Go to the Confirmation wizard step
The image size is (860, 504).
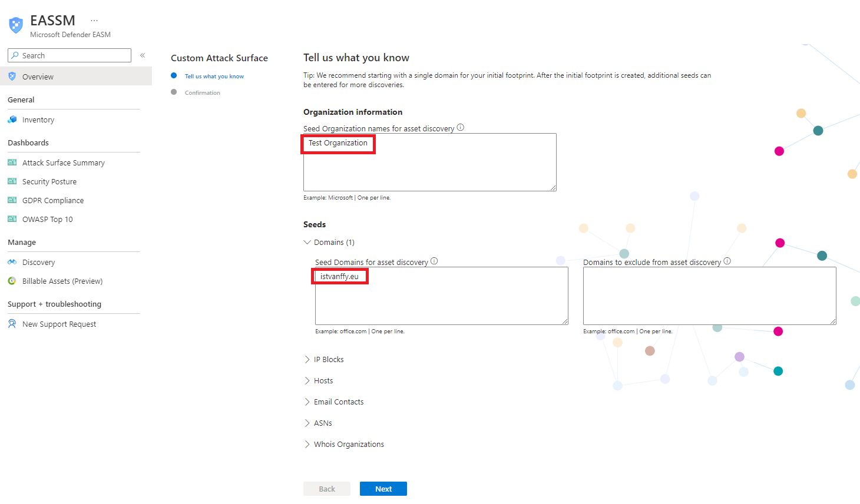click(202, 92)
